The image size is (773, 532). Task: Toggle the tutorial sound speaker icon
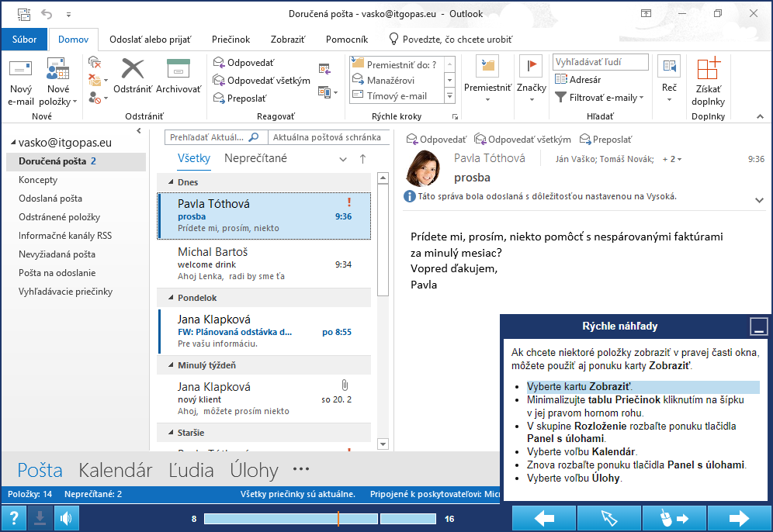(x=66, y=518)
